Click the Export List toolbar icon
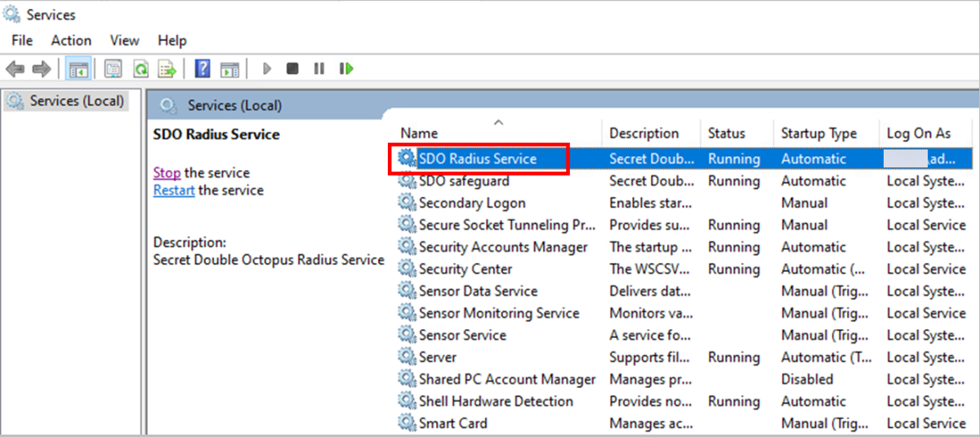The image size is (980, 437). point(167,69)
